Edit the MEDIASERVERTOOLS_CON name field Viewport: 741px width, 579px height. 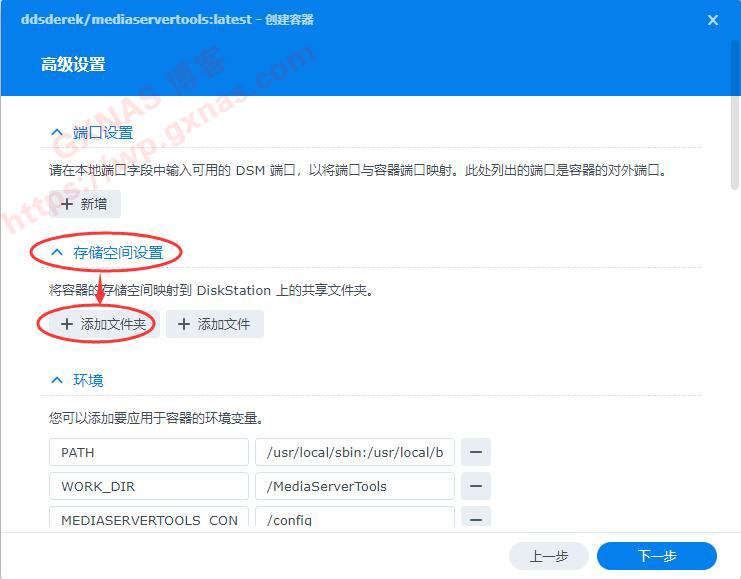point(148,519)
